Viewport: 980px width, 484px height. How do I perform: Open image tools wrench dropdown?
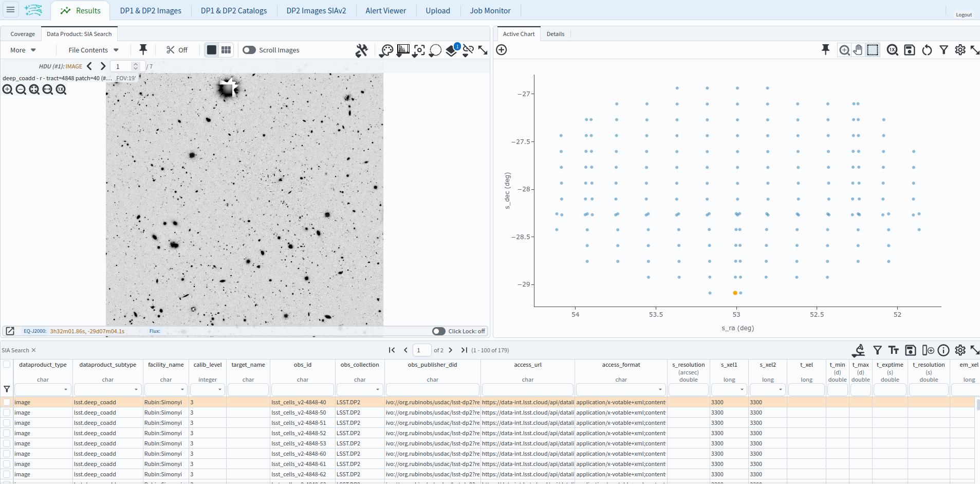[362, 50]
